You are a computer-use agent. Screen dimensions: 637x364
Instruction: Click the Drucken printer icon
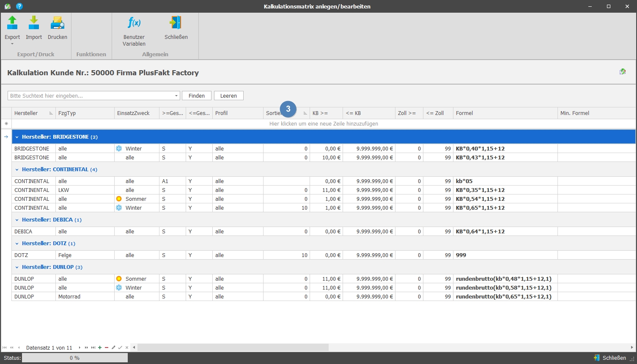pos(57,22)
